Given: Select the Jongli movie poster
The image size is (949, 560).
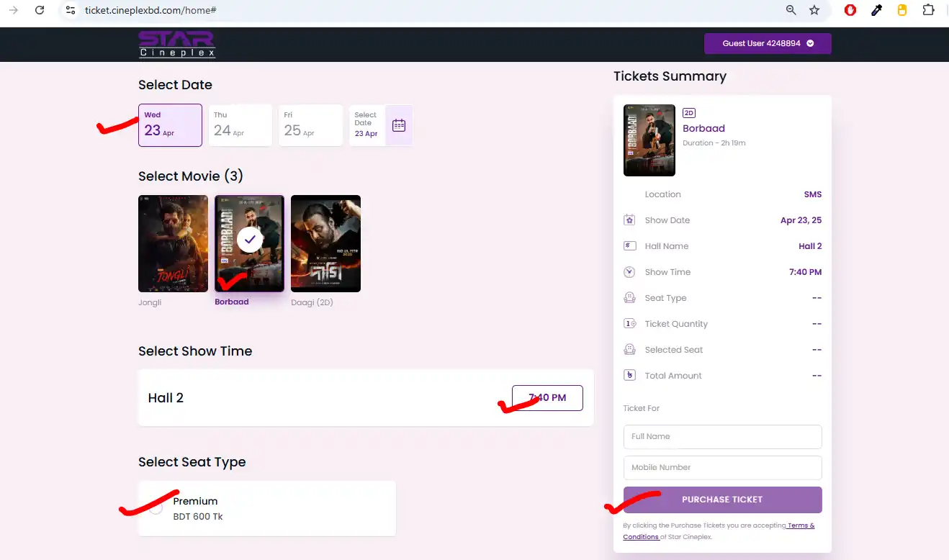Looking at the screenshot, I should tap(173, 243).
